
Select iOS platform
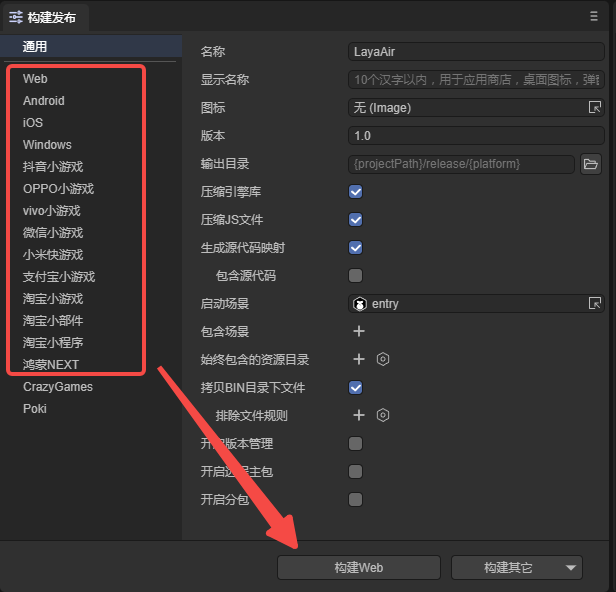click(x=33, y=123)
